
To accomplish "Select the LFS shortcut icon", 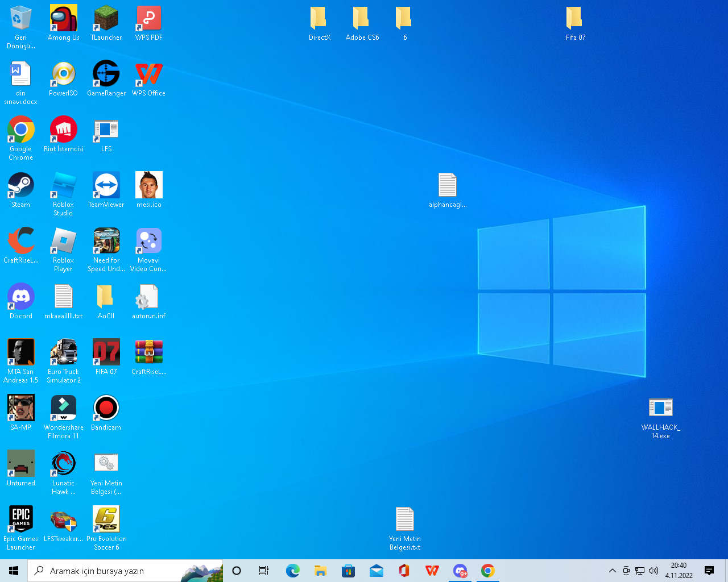I will click(106, 130).
